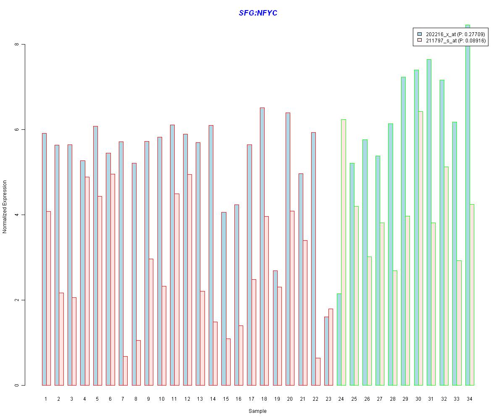Click the blue bar for sample 23
504x420 pixels.
click(326, 351)
